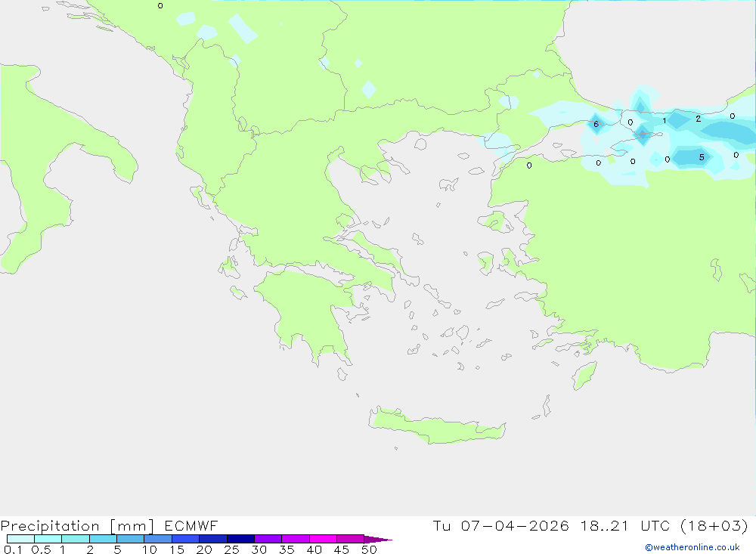Click the '18..21' forecast hour range

point(605,525)
